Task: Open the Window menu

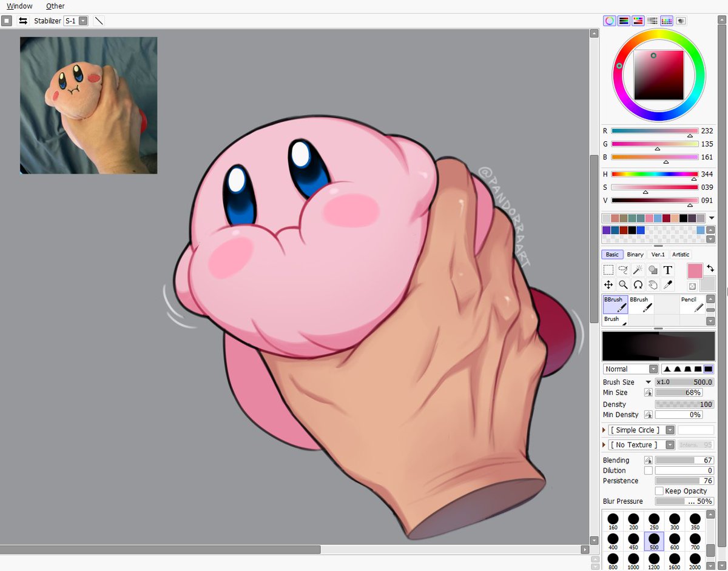Action: (19, 5)
